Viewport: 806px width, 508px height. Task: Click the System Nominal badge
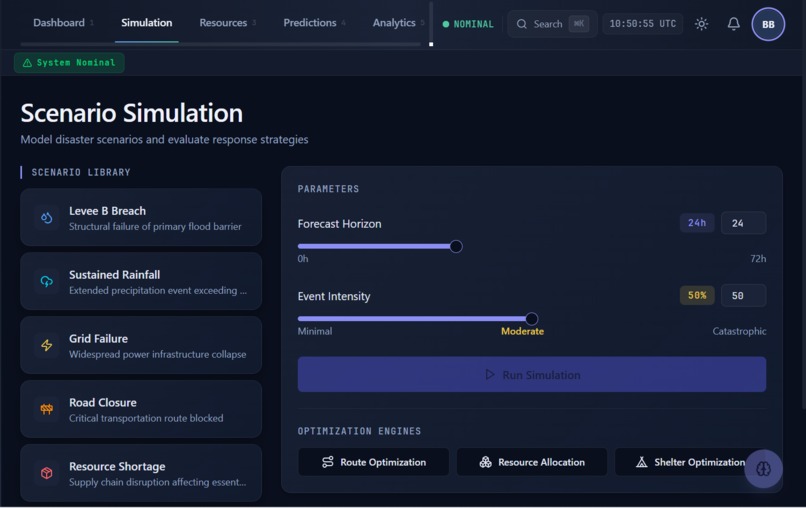click(69, 63)
